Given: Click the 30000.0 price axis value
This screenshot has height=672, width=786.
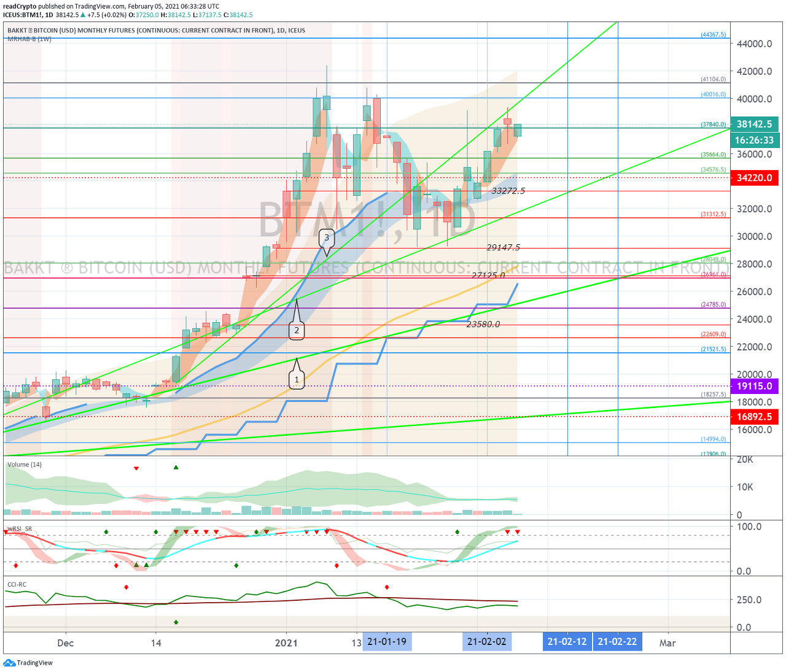Looking at the screenshot, I should click(x=755, y=236).
